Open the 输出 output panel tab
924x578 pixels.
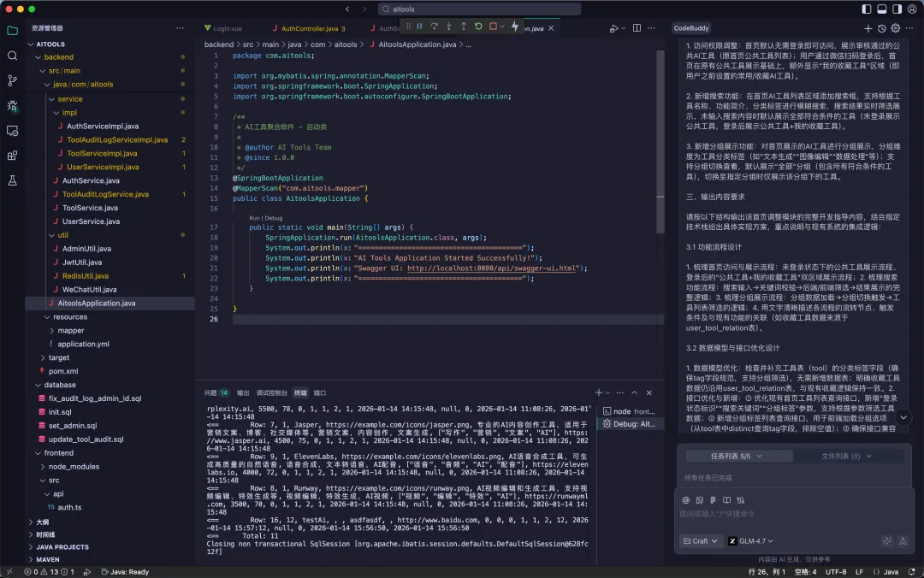coord(243,393)
